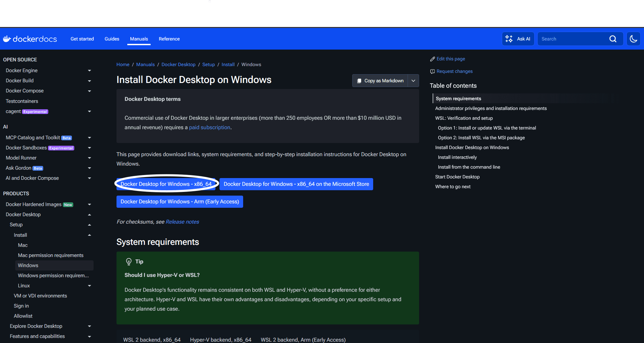Click the Ask AI sparkle icon
Screen dimensions: 644x343
pos(509,39)
